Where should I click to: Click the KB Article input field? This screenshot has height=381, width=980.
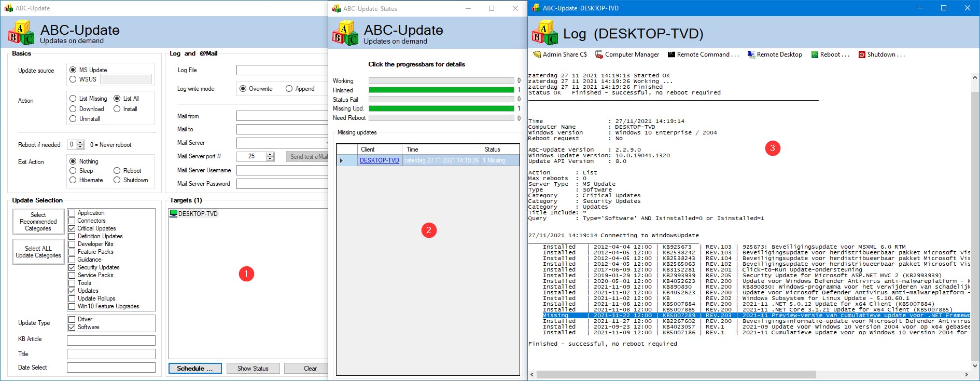pyautogui.click(x=111, y=341)
